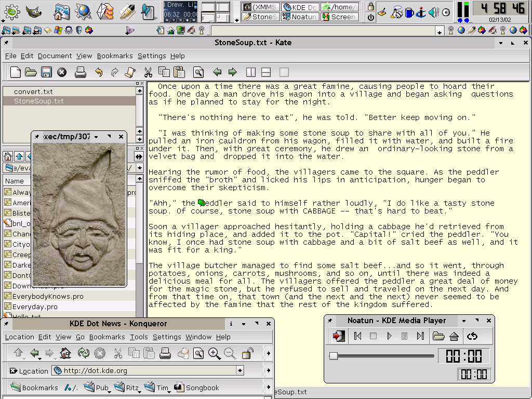Play track in Noatun

click(389, 336)
